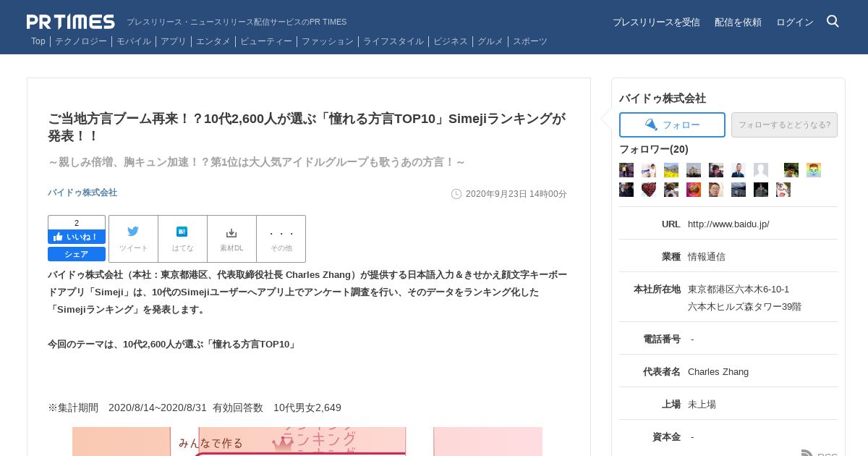
Task: Click the 未上場 listing status value
Action: [702, 405]
